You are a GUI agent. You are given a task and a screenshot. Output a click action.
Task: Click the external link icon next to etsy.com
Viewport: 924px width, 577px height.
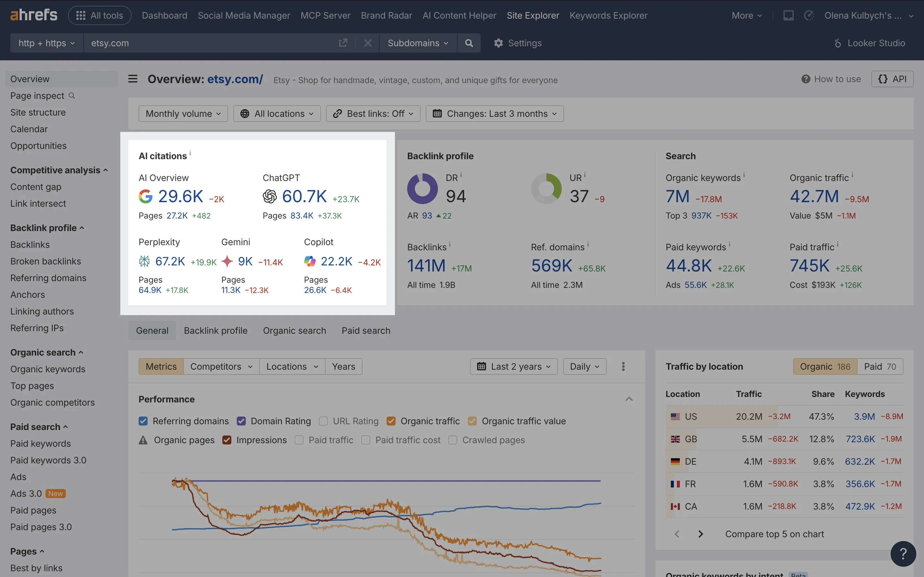click(x=343, y=43)
